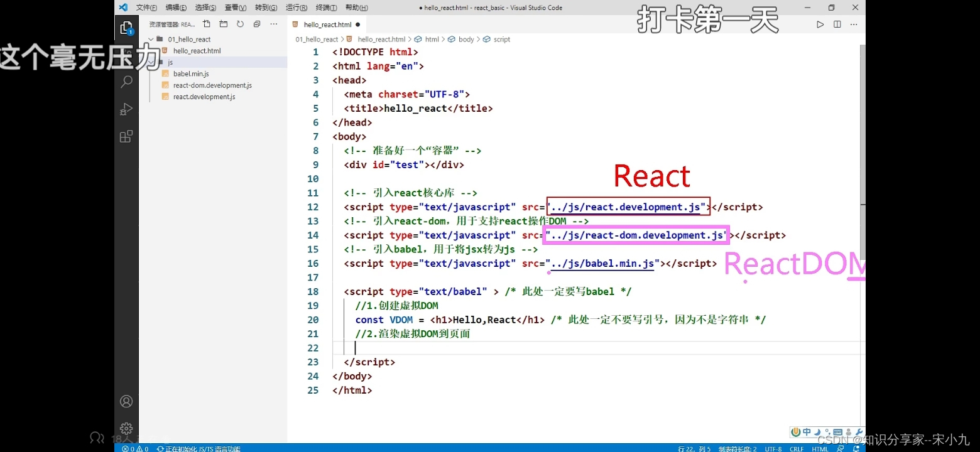Open the Manage gear in activity bar
The width and height of the screenshot is (980, 452).
pos(126,428)
